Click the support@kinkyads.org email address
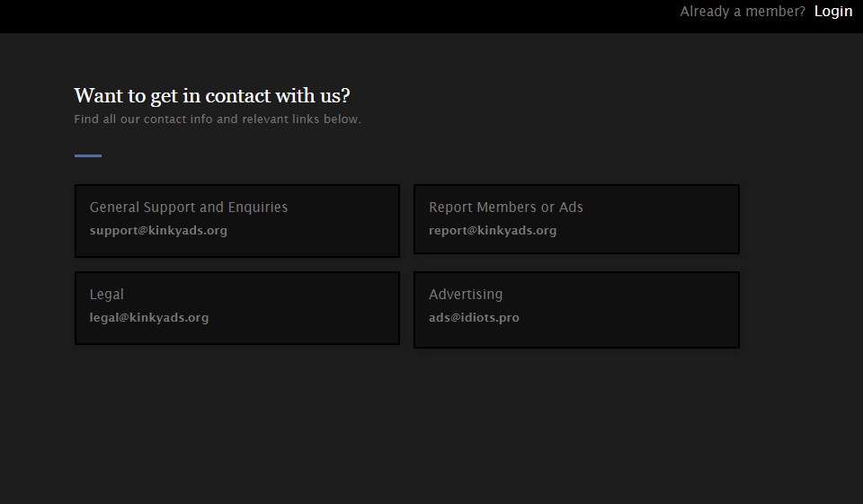863x504 pixels. pyautogui.click(x=158, y=231)
